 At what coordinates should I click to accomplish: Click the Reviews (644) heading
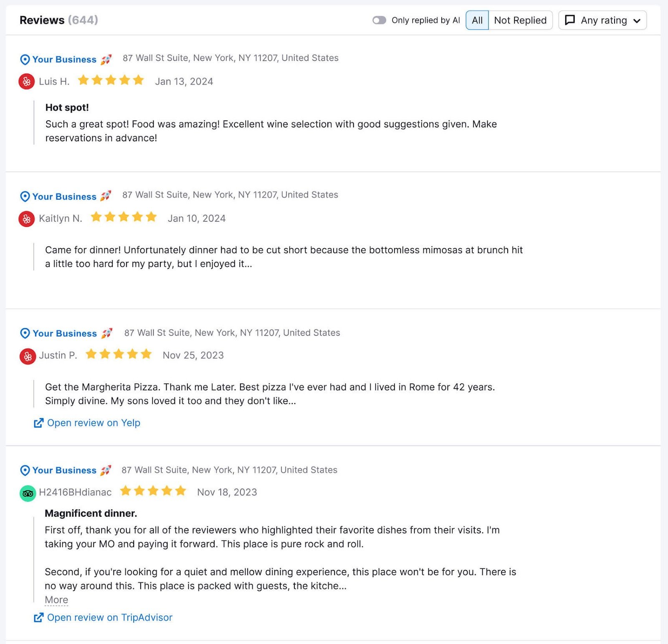(59, 20)
